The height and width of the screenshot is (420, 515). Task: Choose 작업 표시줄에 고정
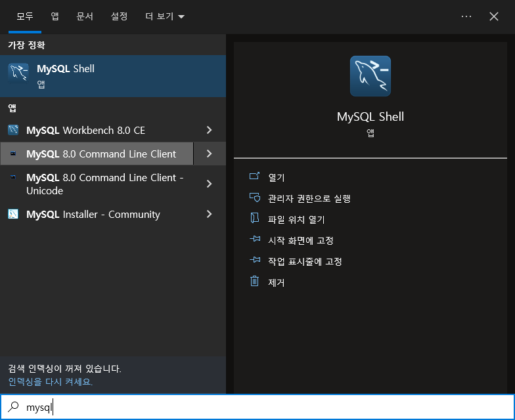(x=305, y=261)
